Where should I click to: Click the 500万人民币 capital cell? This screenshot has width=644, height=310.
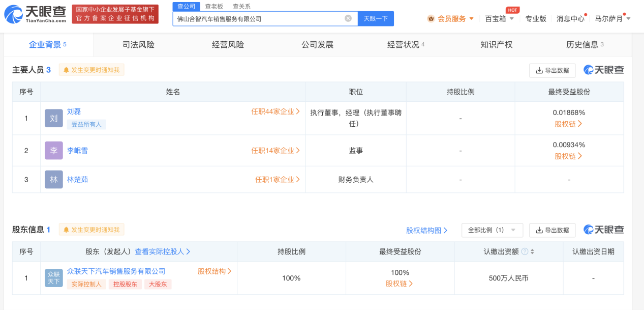(x=508, y=278)
